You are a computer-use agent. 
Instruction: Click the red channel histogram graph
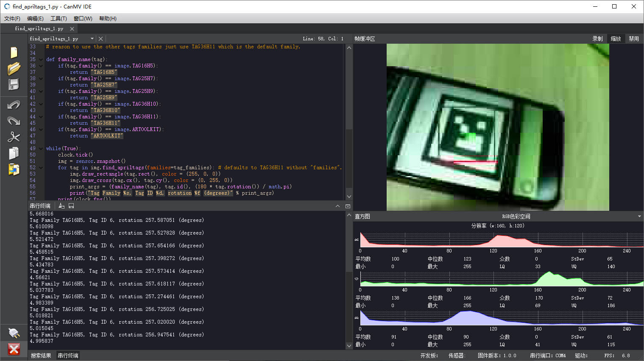(x=502, y=240)
